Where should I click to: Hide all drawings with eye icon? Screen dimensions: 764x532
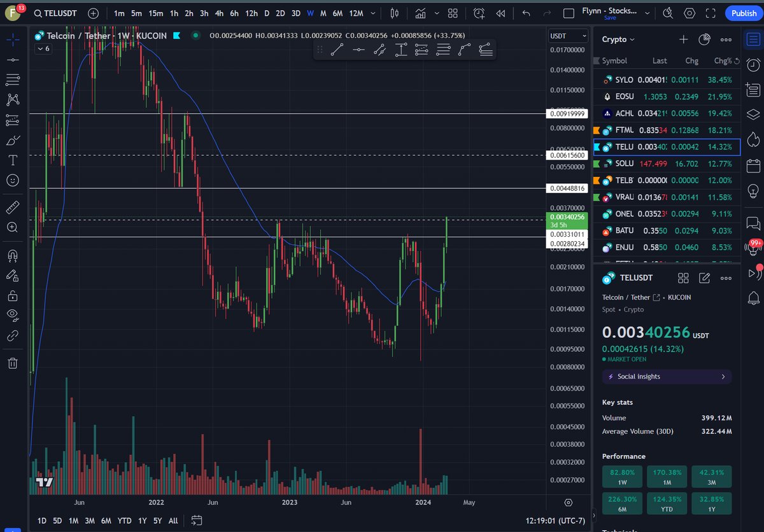coord(12,314)
